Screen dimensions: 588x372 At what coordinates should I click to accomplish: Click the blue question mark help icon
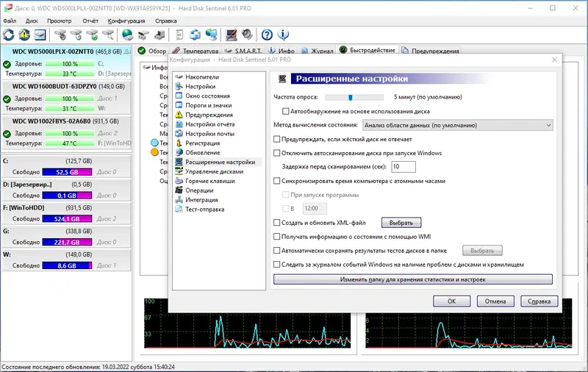[267, 35]
